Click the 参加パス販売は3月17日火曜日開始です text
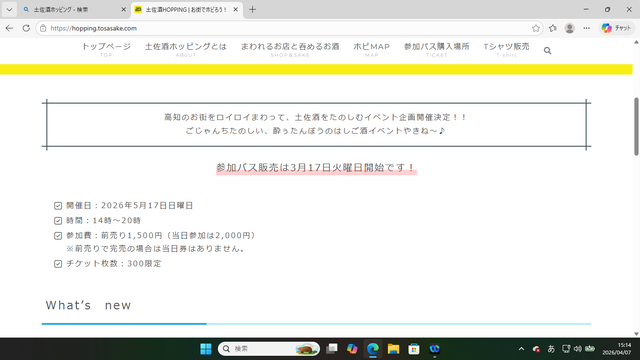 (x=316, y=168)
